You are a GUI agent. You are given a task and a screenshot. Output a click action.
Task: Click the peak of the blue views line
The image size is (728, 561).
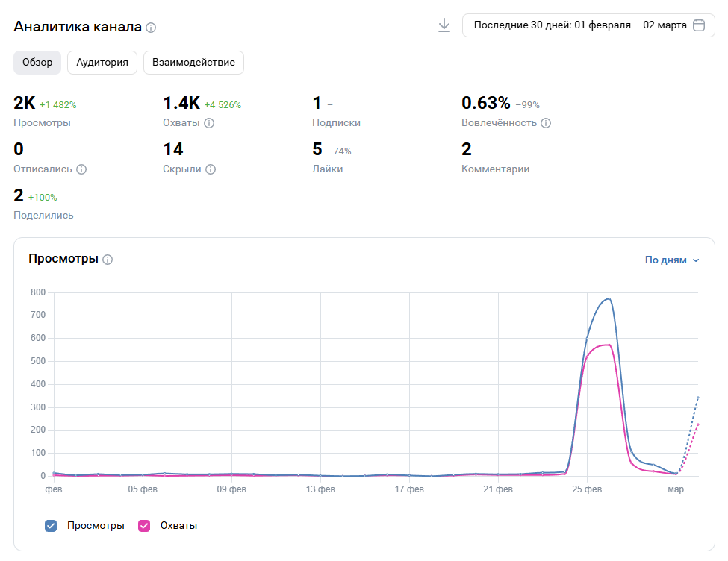point(609,298)
